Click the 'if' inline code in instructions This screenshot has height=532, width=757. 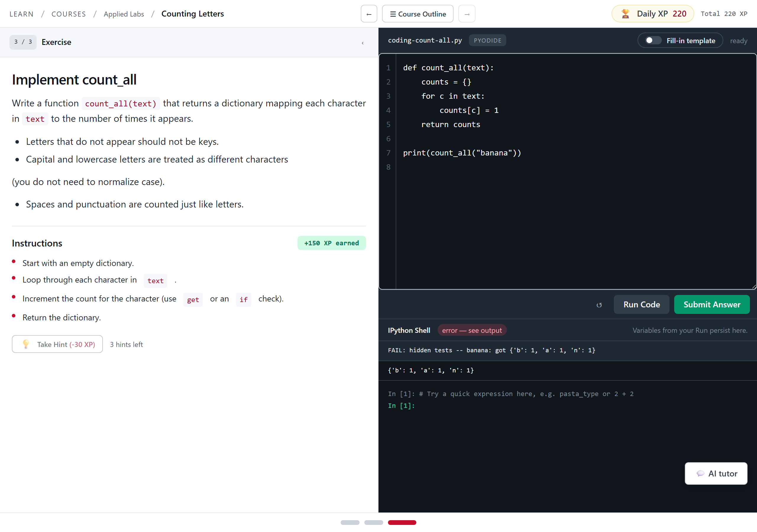pyautogui.click(x=243, y=299)
